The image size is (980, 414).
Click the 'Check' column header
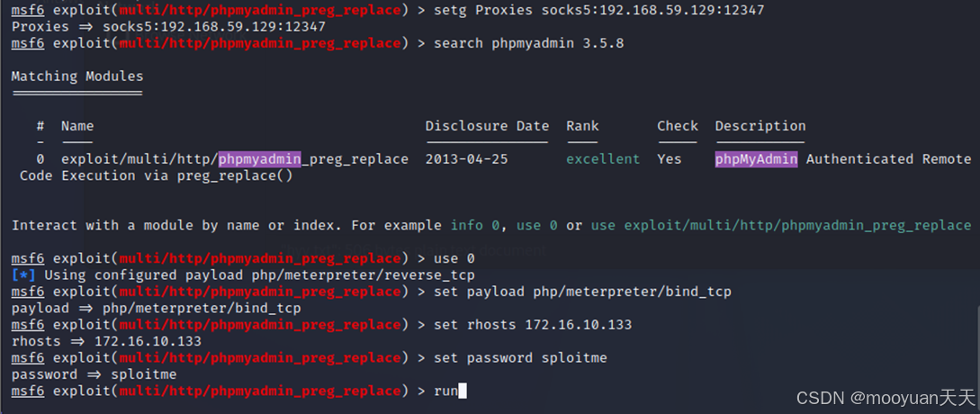coord(678,126)
